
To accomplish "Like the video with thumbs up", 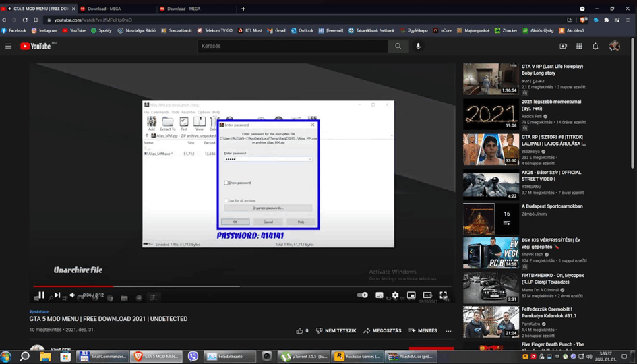I will (300, 331).
